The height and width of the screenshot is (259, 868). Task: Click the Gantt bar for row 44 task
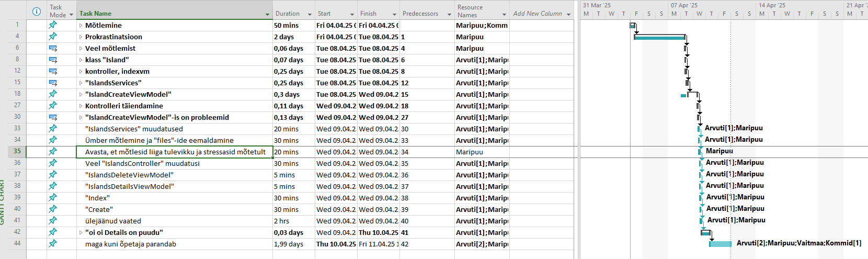pos(720,244)
